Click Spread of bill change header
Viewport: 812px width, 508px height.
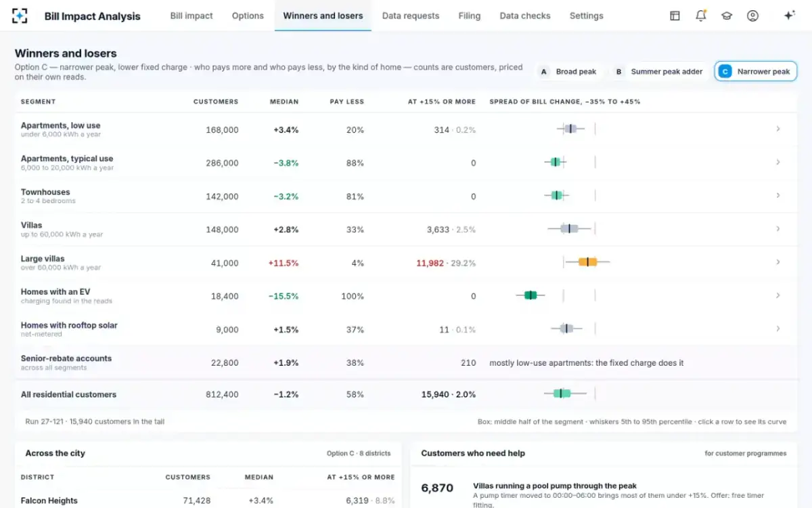coord(565,102)
